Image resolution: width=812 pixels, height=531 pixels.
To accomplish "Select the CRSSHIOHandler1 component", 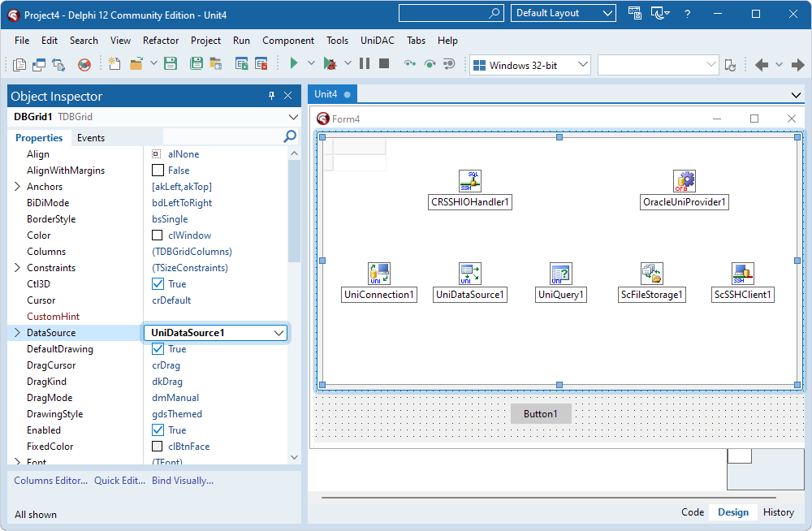I will 469,180.
